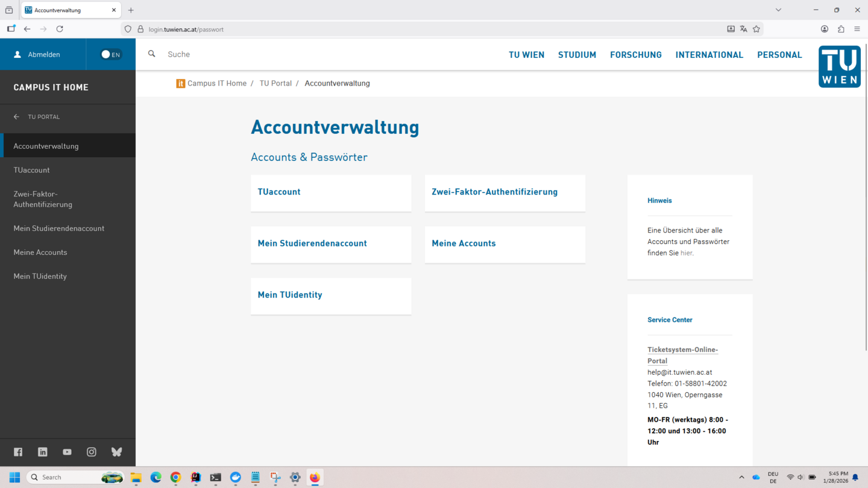Open the STUDIUM navigation menu
The image size is (868, 488).
click(x=577, y=54)
